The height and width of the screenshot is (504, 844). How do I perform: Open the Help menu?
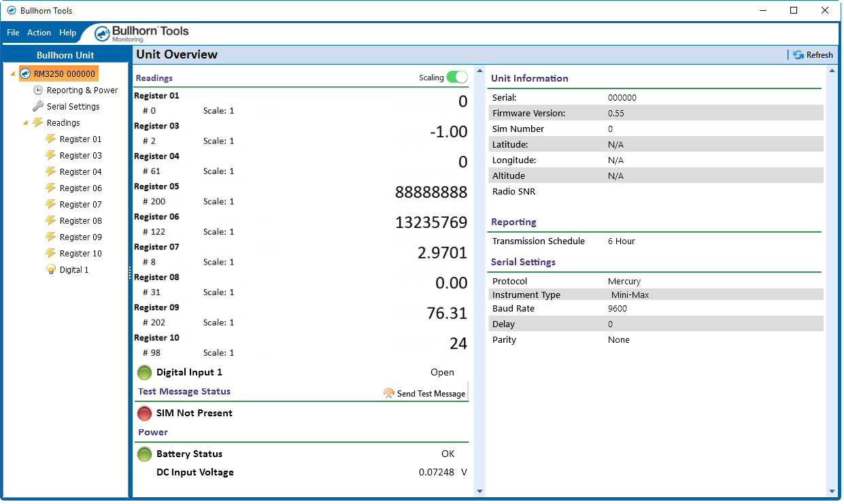[x=67, y=33]
